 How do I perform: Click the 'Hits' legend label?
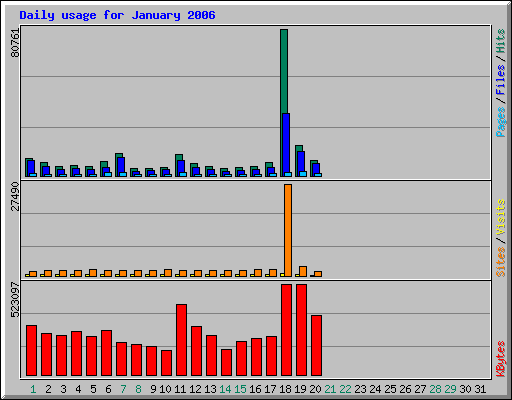(500, 41)
